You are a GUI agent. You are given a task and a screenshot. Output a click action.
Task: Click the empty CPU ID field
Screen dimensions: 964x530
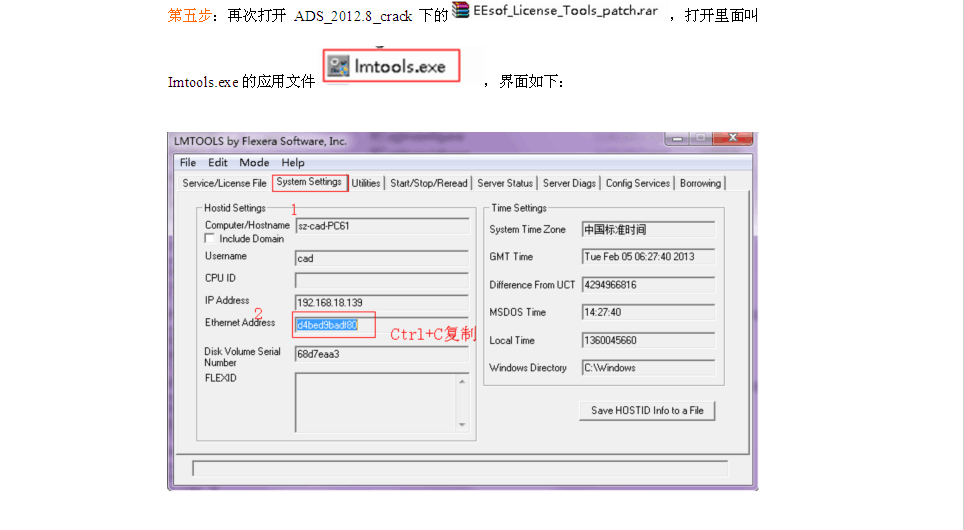click(382, 280)
